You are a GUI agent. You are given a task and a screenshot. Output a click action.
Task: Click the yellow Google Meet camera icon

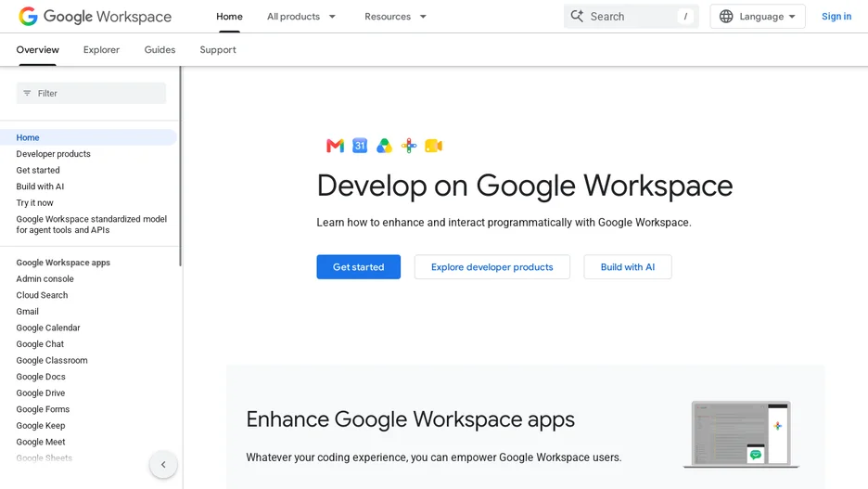[x=433, y=146]
